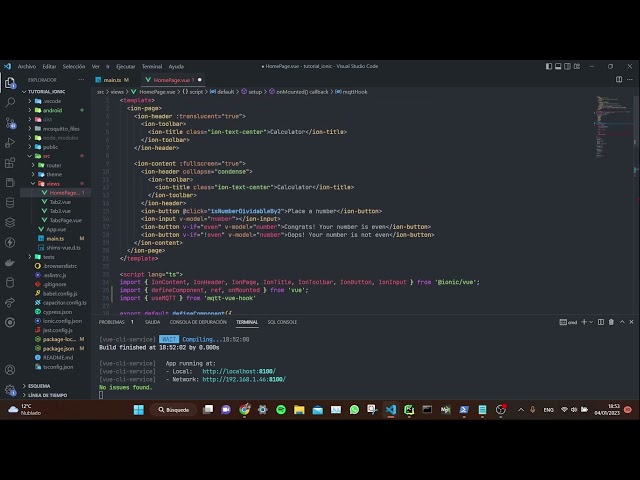The image size is (640, 480).
Task: Close the terminal panel
Action: click(x=631, y=322)
